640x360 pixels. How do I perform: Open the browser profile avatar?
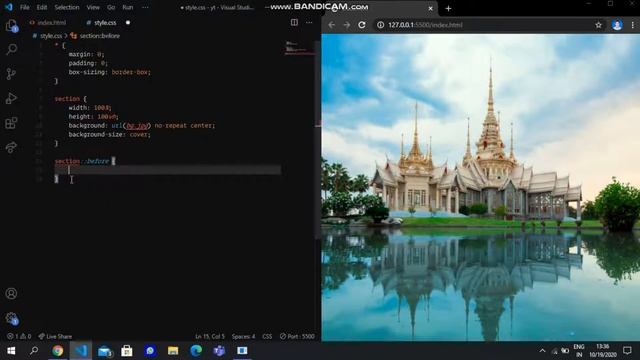[x=617, y=25]
